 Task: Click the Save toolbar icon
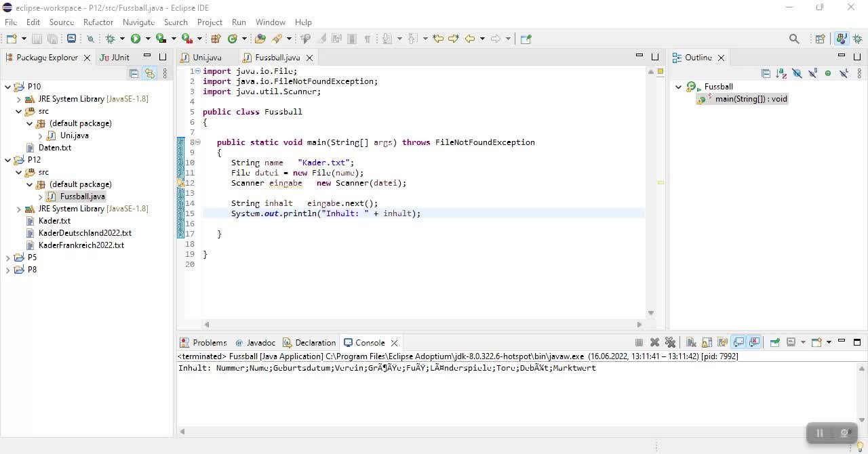[x=37, y=39]
